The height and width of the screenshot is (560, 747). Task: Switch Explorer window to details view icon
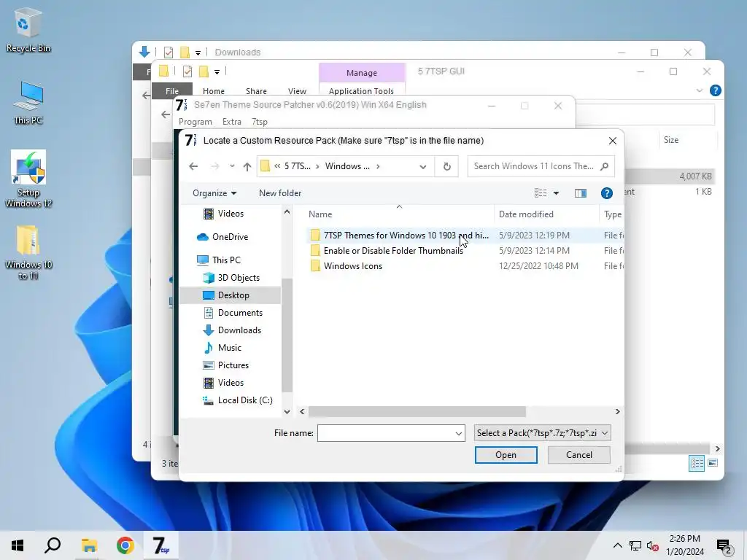pyautogui.click(x=697, y=463)
